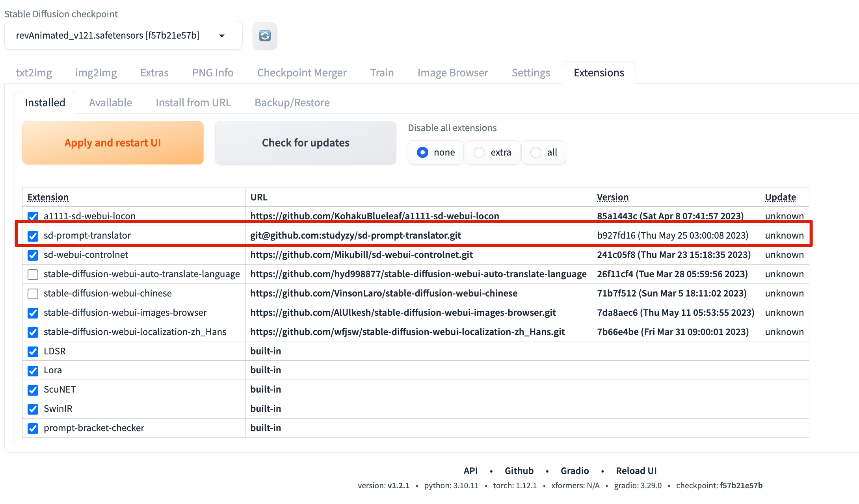Open the Image Browser tab

pyautogui.click(x=453, y=73)
